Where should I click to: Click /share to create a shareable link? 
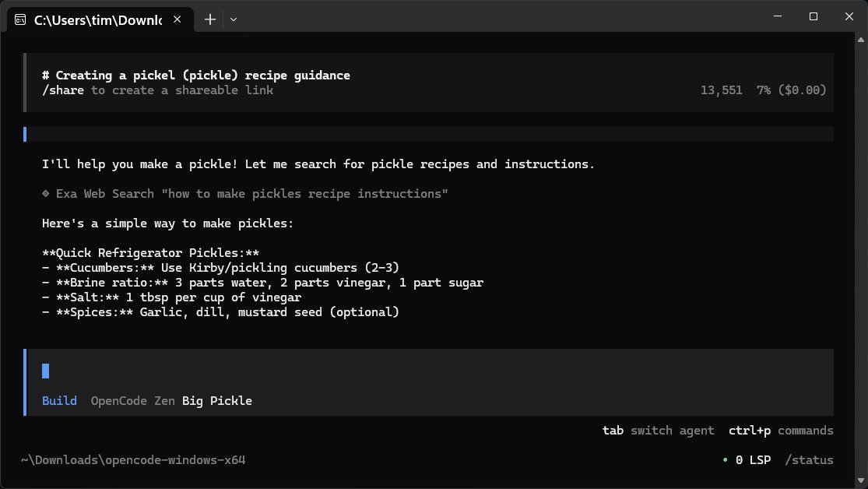click(x=62, y=90)
